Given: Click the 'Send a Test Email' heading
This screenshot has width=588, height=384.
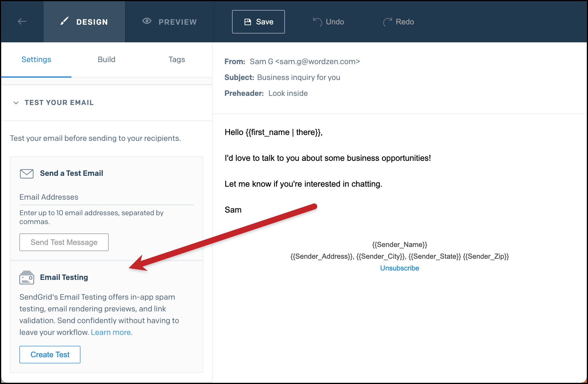Looking at the screenshot, I should point(71,173).
